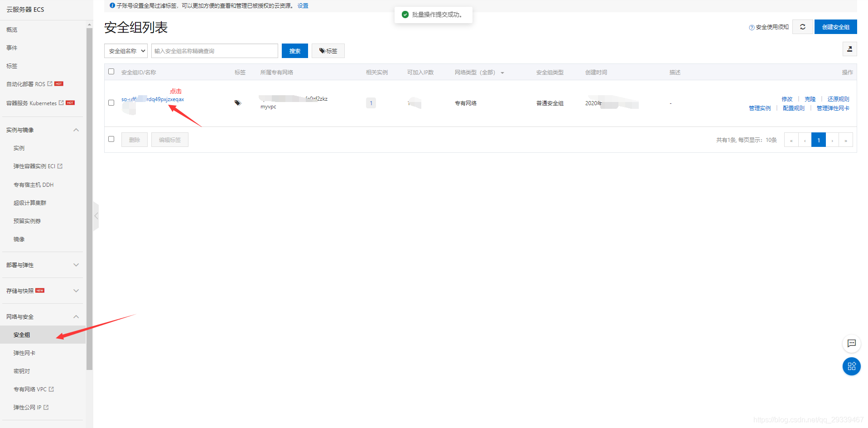Click the 修改 action link
The height and width of the screenshot is (428, 868).
[x=787, y=99]
